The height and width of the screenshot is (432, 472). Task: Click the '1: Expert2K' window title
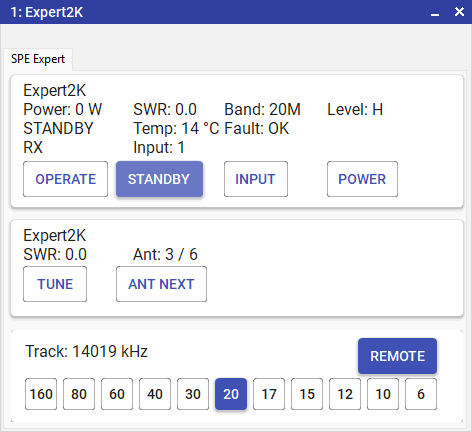pyautogui.click(x=47, y=12)
